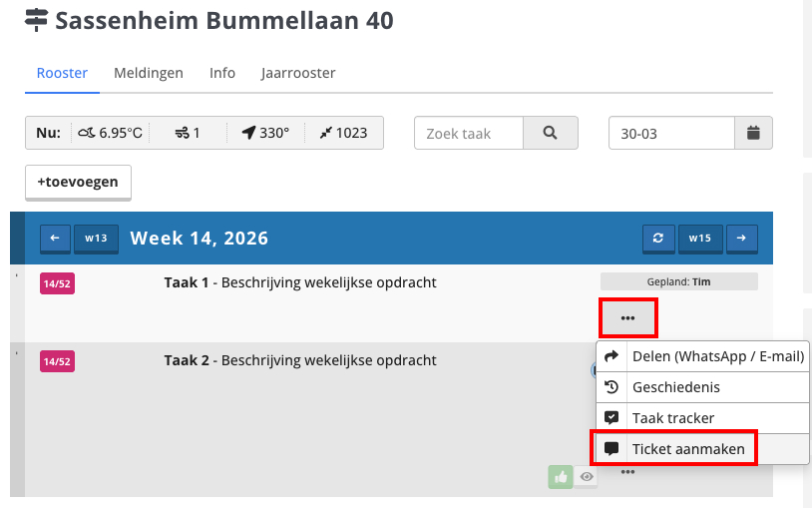This screenshot has width=812, height=508.
Task: Toggle the eye visibility icon on Taak 2
Action: 588,477
